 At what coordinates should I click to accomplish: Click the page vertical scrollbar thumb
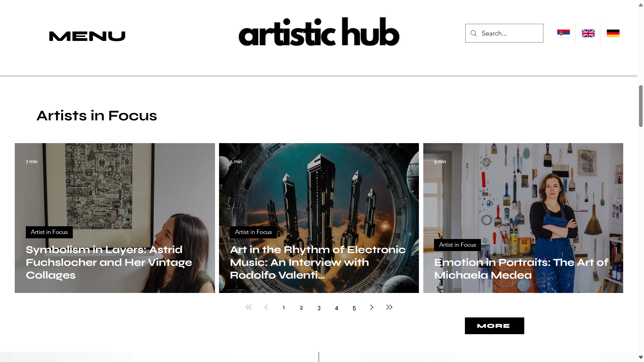pyautogui.click(x=641, y=106)
